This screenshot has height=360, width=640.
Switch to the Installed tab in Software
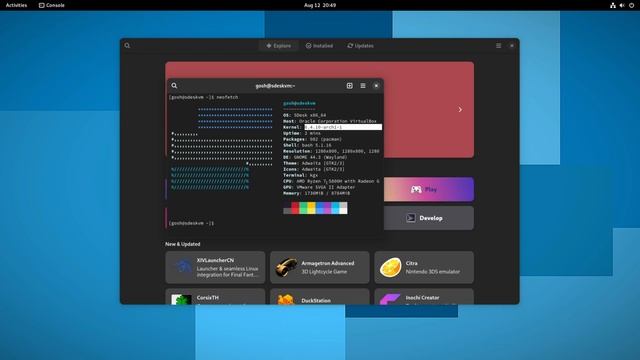pos(319,46)
